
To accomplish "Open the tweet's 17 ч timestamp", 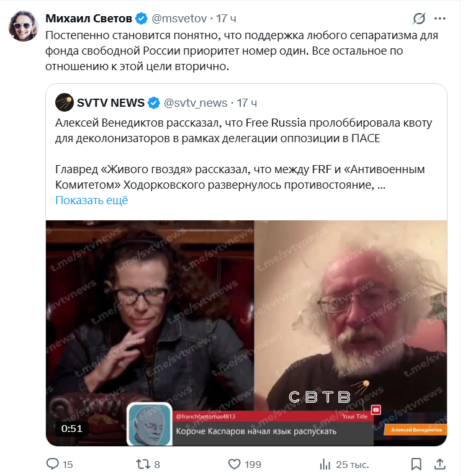I will tap(227, 19).
